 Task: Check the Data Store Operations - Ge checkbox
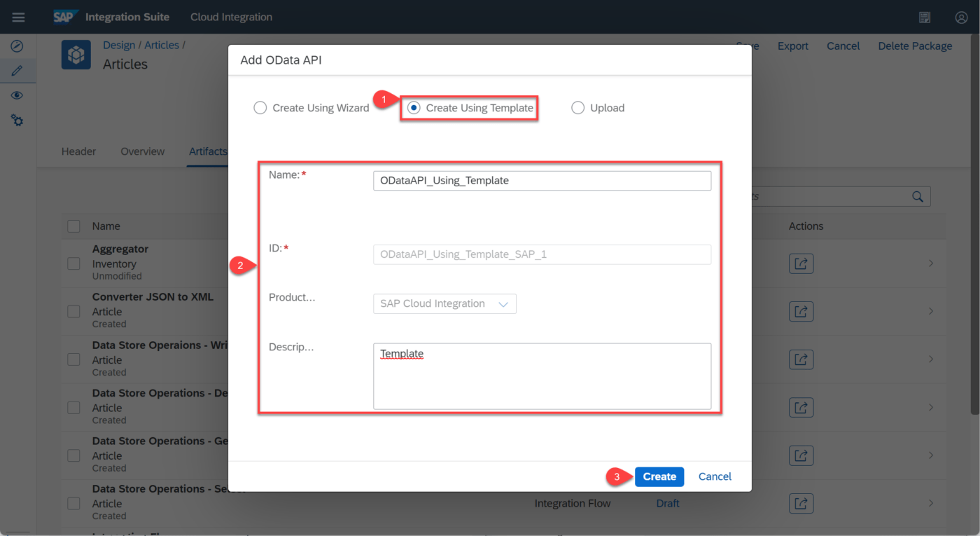tap(73, 455)
